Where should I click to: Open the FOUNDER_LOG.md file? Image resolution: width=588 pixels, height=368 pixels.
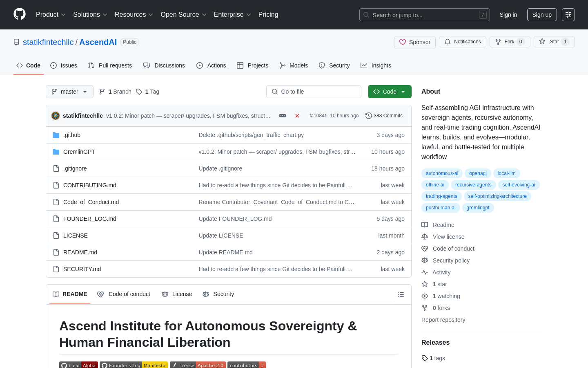90,219
